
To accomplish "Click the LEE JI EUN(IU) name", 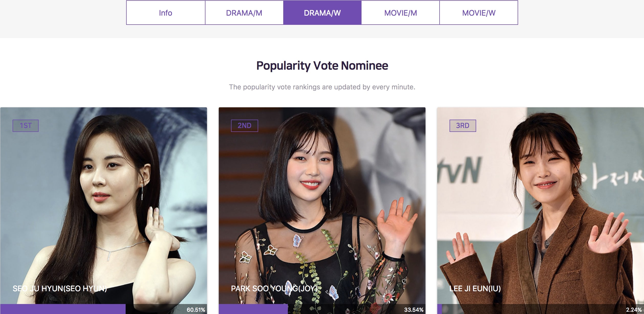I will (475, 289).
